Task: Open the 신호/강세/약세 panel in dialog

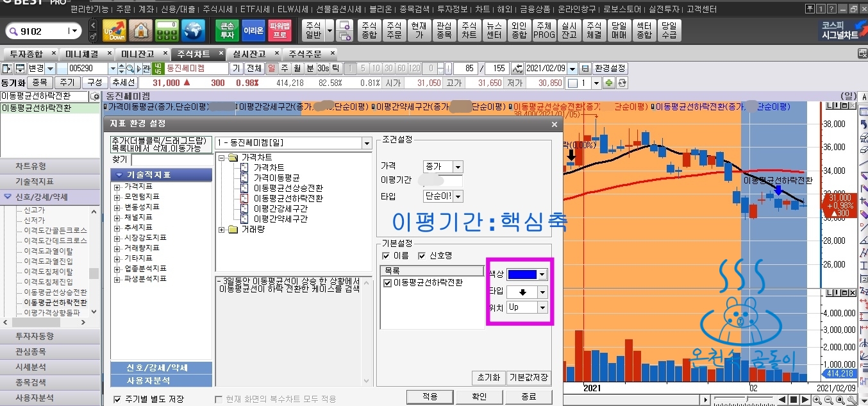Action: click(x=161, y=368)
